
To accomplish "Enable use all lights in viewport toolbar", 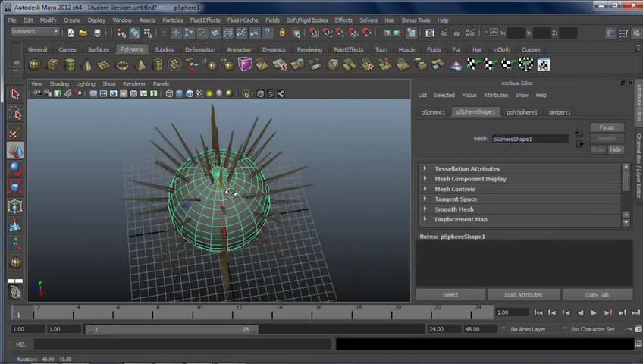I will click(209, 94).
